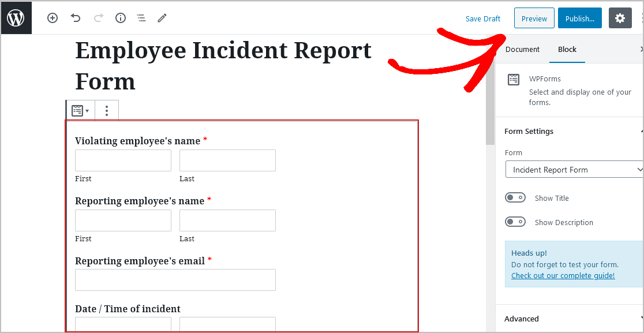The height and width of the screenshot is (333, 644).
Task: Open the Incident Report Form dropdown
Action: click(x=574, y=170)
